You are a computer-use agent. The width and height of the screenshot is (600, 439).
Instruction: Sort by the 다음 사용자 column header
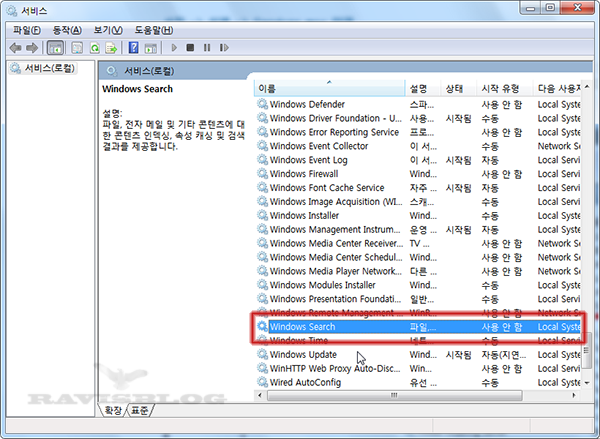pyautogui.click(x=557, y=89)
